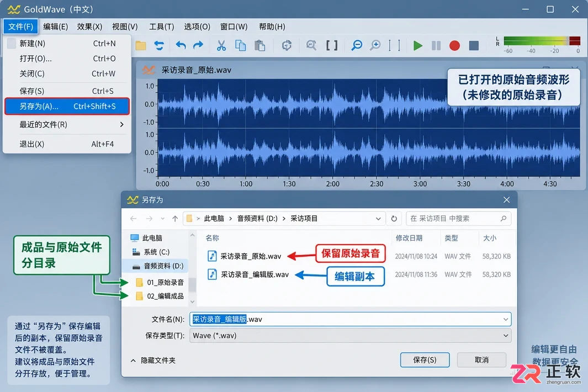
Task: Choose 打开(O)... from the file menu
Action: [x=67, y=59]
